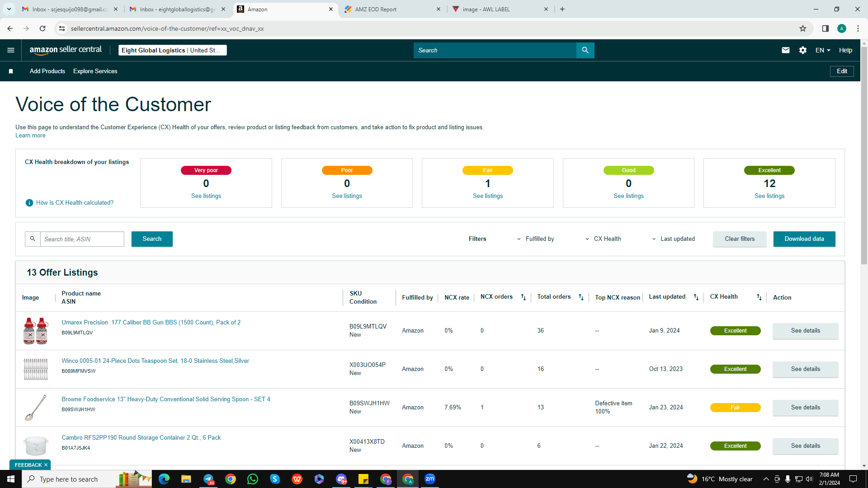This screenshot has height=488, width=868.
Task: Click the Download data button
Action: [804, 239]
